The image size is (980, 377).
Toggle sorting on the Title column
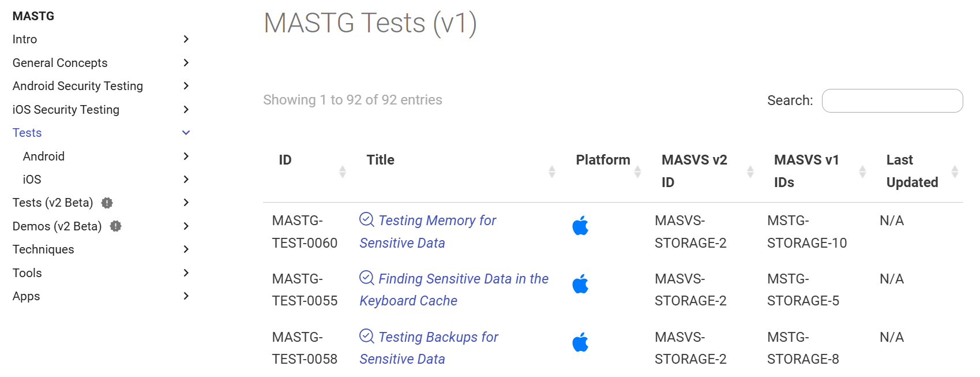point(553,170)
